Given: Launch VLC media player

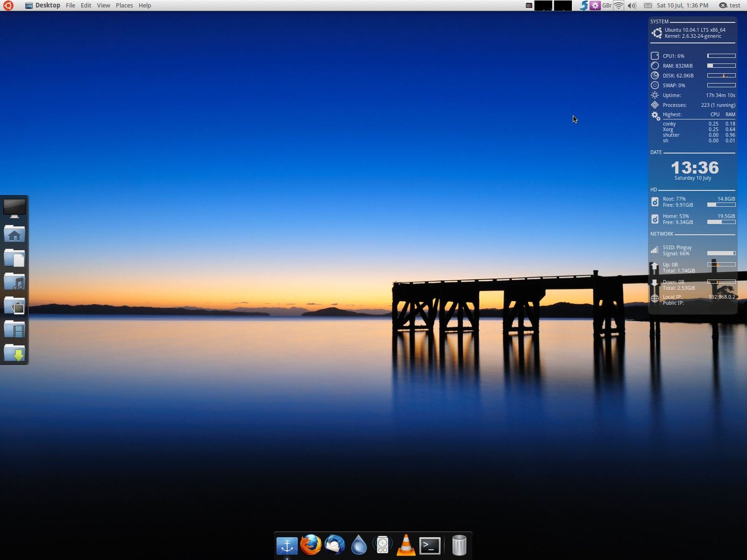Looking at the screenshot, I should [x=406, y=545].
